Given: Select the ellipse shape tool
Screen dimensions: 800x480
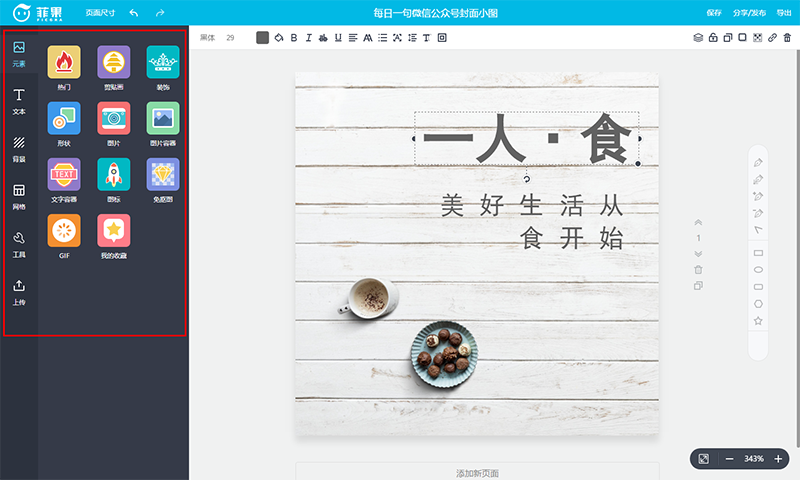Looking at the screenshot, I should click(758, 269).
